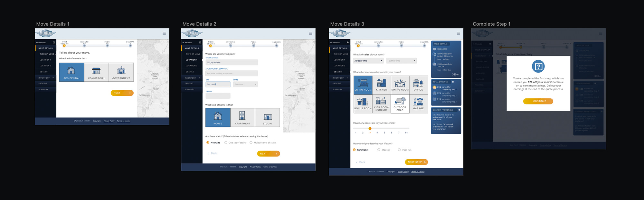Focus the Street Address field
Screen dimensions: 644x200
coord(232,62)
